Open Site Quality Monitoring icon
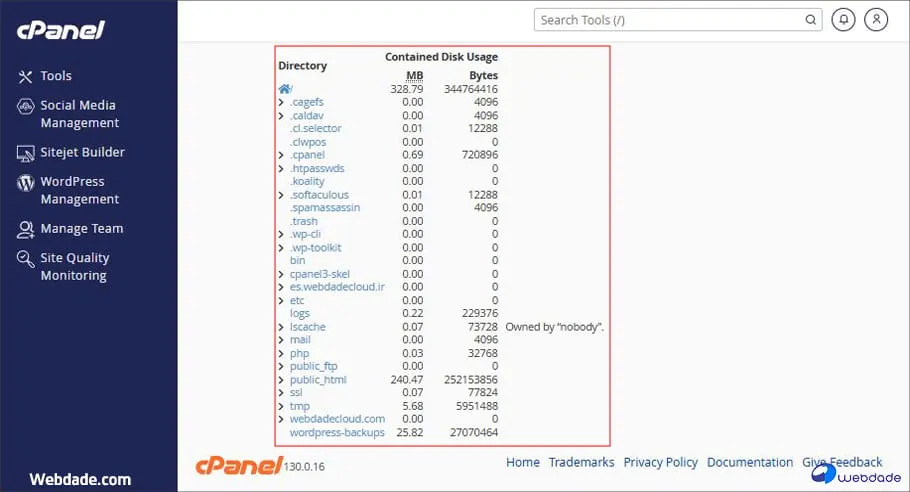The width and height of the screenshot is (910, 492). click(25, 258)
